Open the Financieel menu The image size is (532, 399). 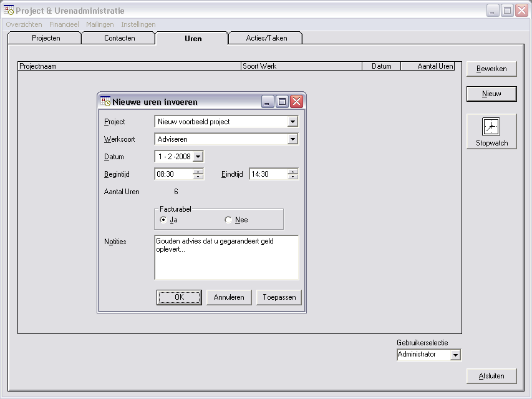pos(64,24)
